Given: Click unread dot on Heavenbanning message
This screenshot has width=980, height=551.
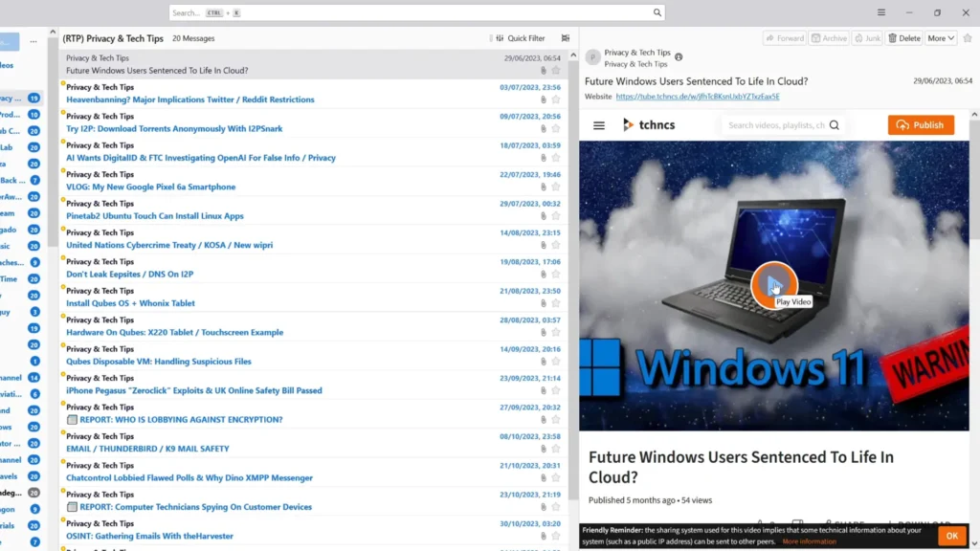Looking at the screenshot, I should click(x=63, y=83).
